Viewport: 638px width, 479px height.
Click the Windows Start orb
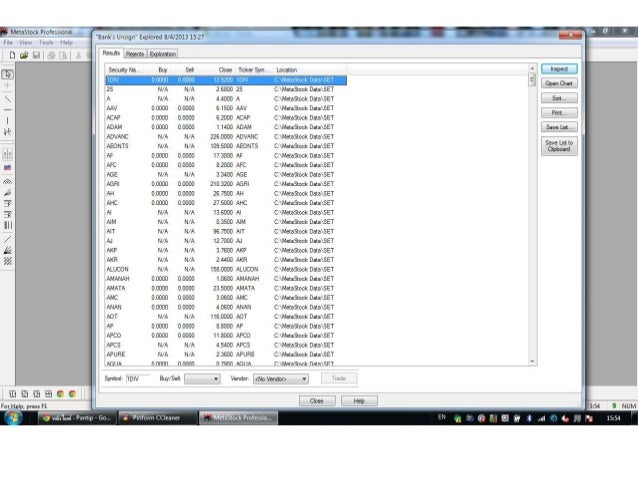click(13, 418)
